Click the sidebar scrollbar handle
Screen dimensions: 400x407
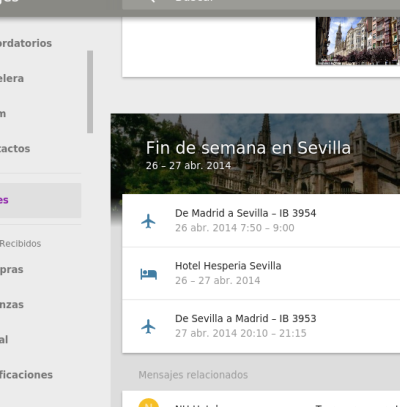click(90, 92)
